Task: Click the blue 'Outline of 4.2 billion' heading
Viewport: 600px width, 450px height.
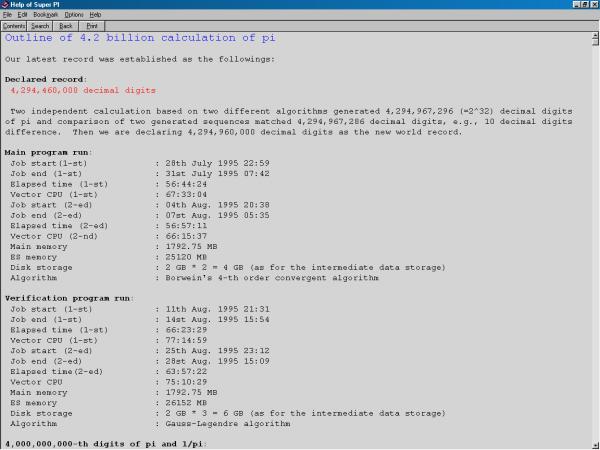Action: 140,38
